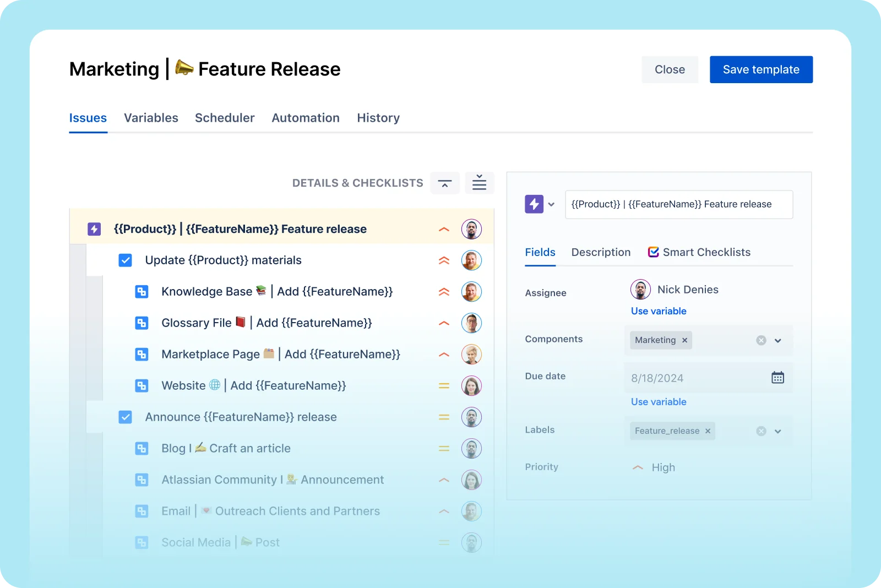881x588 pixels.
Task: Select Atlassian Community Announcement issue
Action: 298,480
